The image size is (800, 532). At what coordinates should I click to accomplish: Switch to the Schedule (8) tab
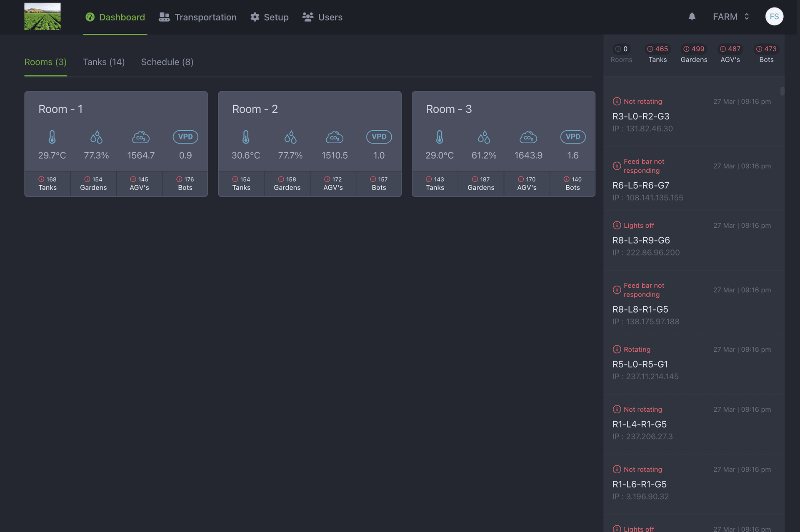click(167, 62)
